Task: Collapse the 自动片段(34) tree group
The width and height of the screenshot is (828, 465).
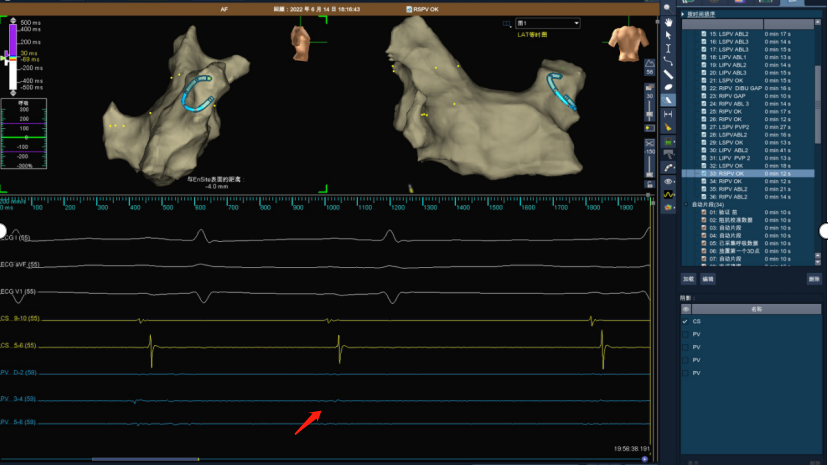Action: [685, 205]
